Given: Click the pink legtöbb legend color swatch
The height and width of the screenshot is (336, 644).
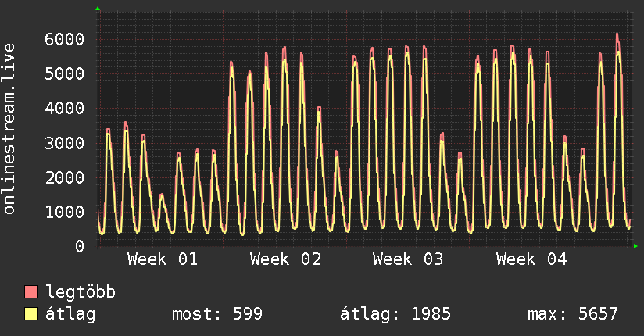Looking at the screenshot, I should tap(30, 291).
